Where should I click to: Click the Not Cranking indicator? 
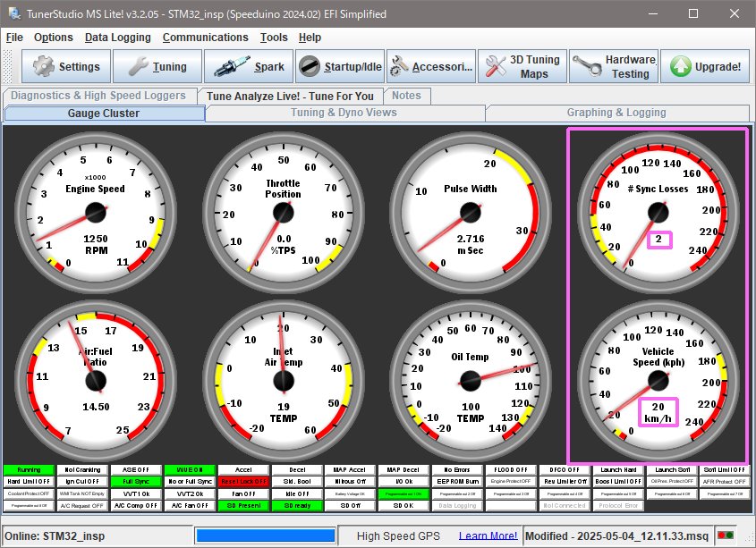tap(82, 469)
